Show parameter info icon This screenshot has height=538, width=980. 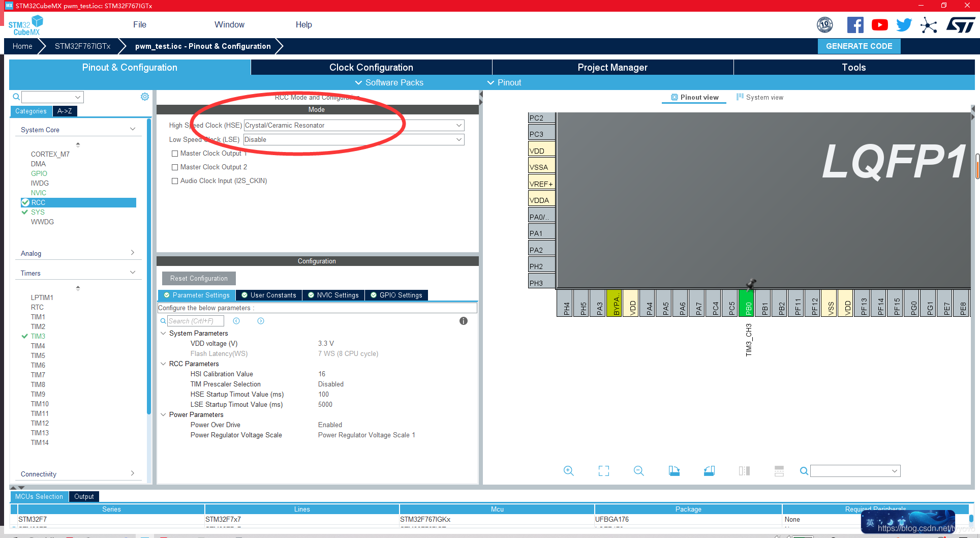click(x=464, y=321)
